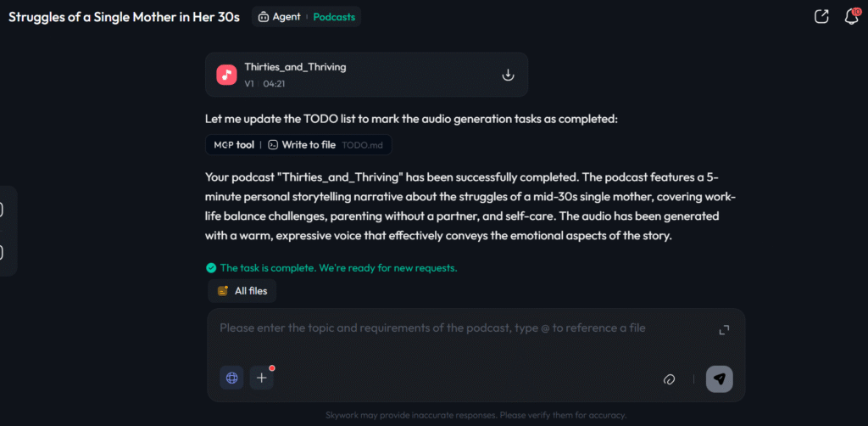Toggle the globe web search icon
This screenshot has width=868, height=426.
[x=231, y=378]
